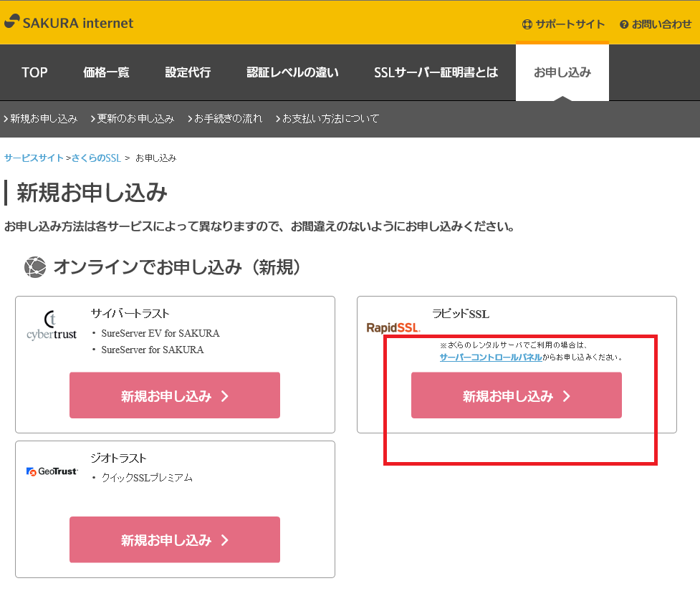Click the サイバートラスト card title
This screenshot has width=700, height=591.
tap(130, 313)
